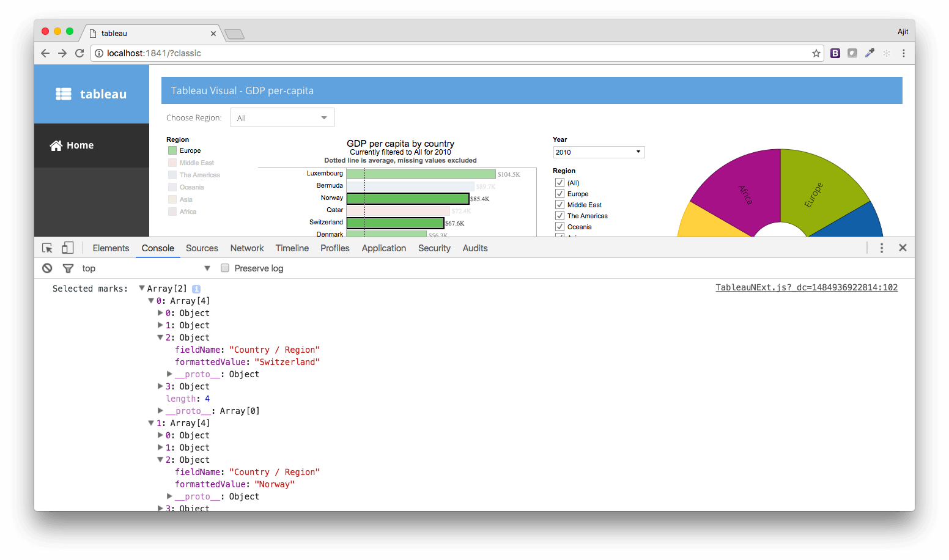
Task: Click the gray square extension icon
Action: pyautogui.click(x=852, y=53)
